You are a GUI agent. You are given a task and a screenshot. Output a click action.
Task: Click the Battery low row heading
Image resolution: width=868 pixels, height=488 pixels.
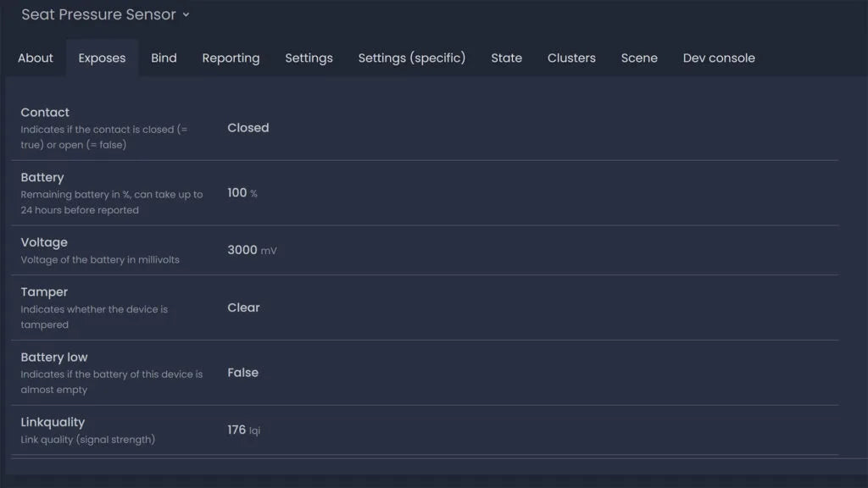(54, 358)
